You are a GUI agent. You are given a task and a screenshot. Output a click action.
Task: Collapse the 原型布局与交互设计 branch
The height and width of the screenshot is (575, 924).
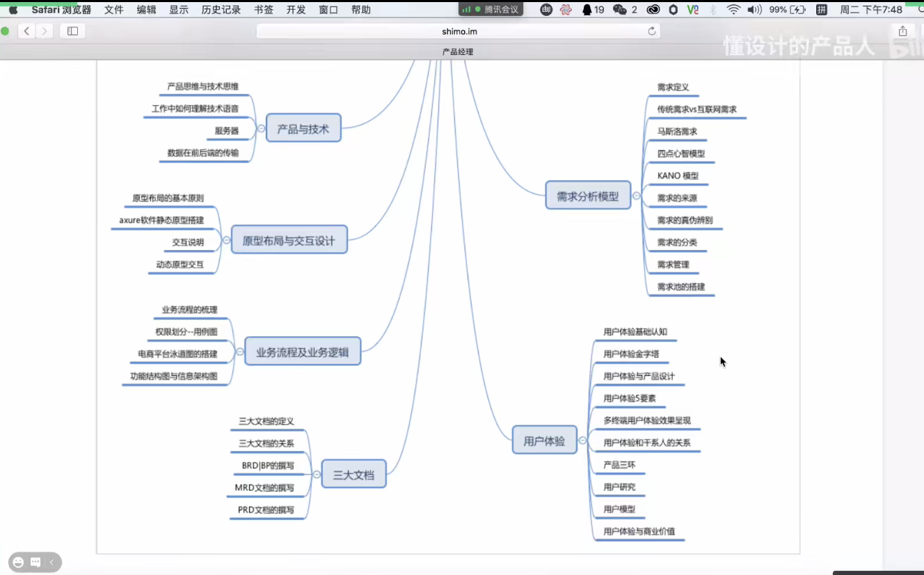[x=226, y=240]
